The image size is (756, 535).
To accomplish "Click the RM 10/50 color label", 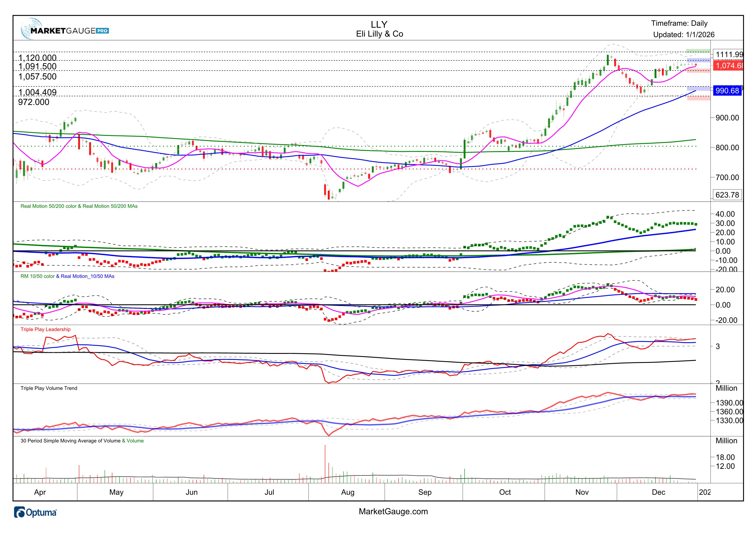I will click(x=37, y=276).
